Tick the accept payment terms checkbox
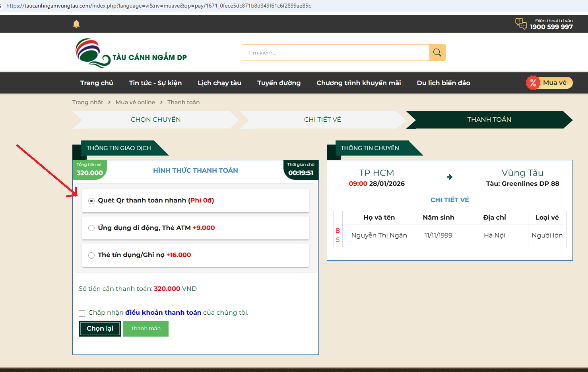 82,313
